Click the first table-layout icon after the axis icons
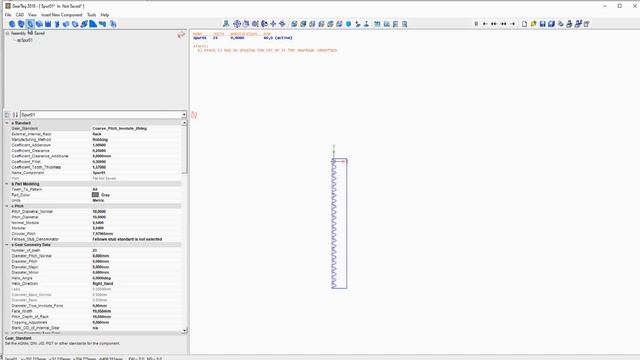 pyautogui.click(x=377, y=24)
